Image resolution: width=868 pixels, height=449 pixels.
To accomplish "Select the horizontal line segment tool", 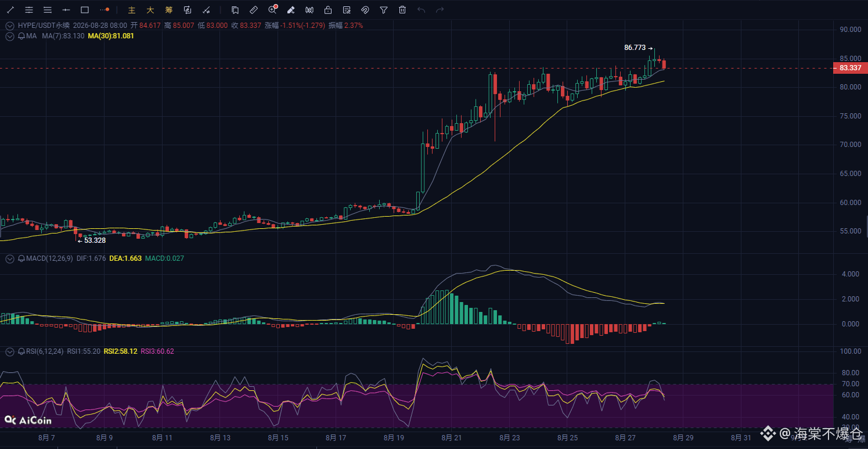I will pyautogui.click(x=66, y=10).
